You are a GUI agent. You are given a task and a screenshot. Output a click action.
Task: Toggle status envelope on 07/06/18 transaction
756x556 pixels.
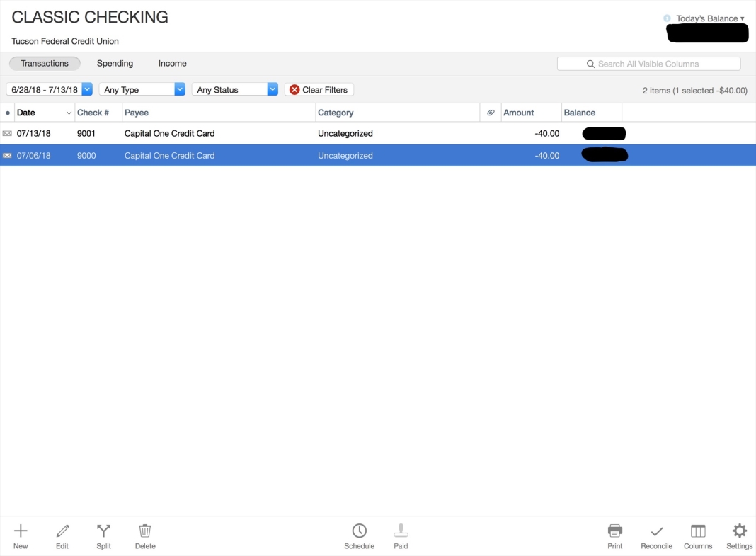click(x=7, y=156)
